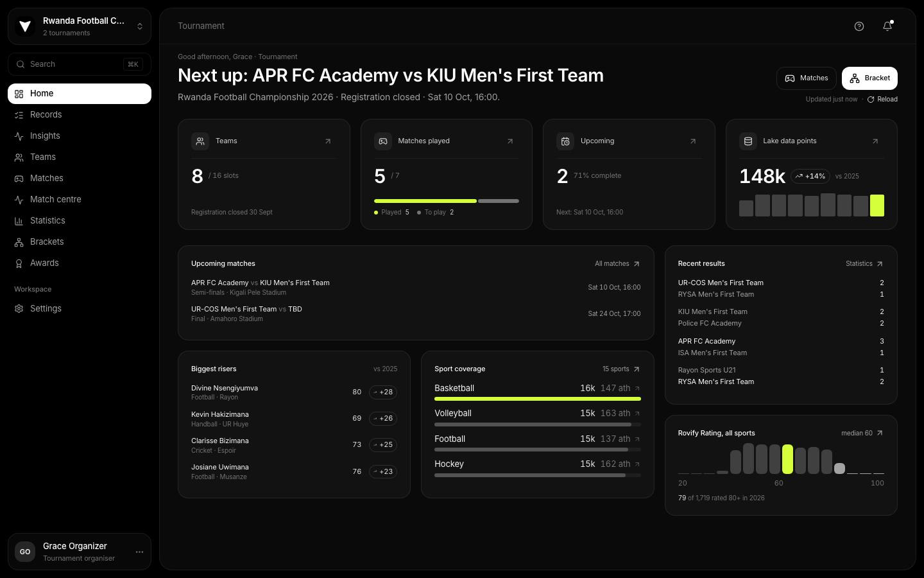Open Awards in the sidebar
Screen dimensions: 924x578
point(80,263)
